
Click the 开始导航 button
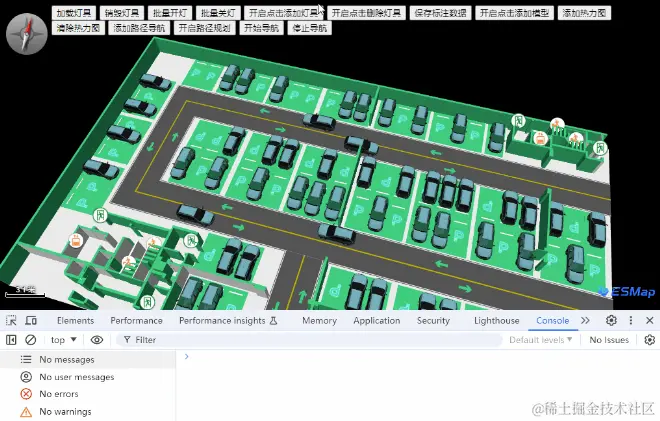coord(261,28)
